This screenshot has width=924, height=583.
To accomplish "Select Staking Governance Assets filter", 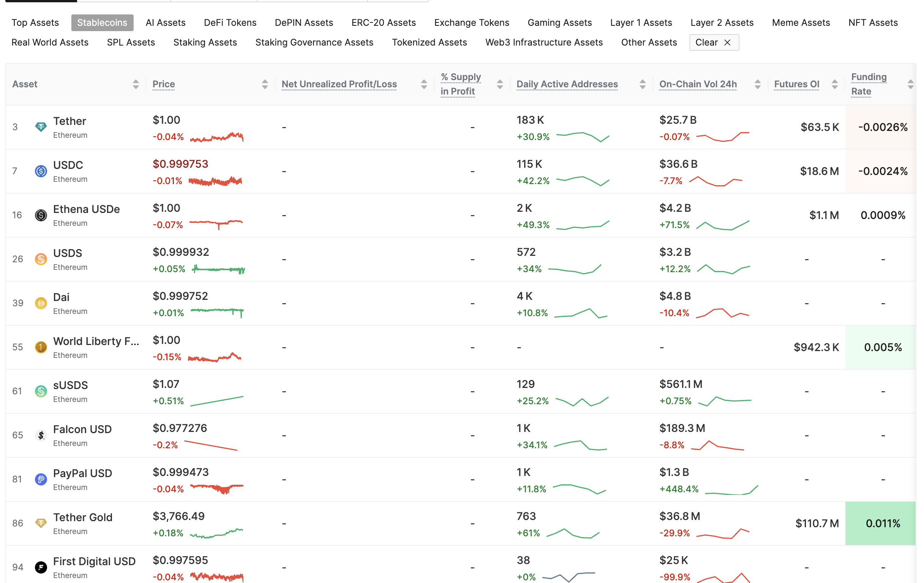I will (314, 43).
